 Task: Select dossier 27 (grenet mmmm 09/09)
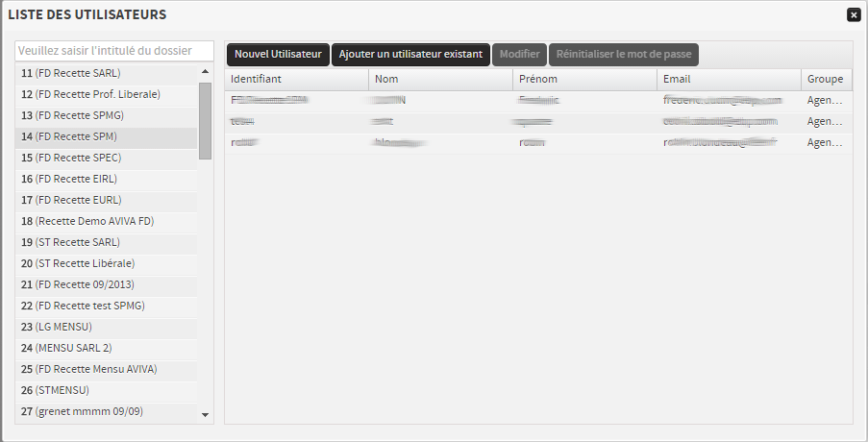[106, 411]
